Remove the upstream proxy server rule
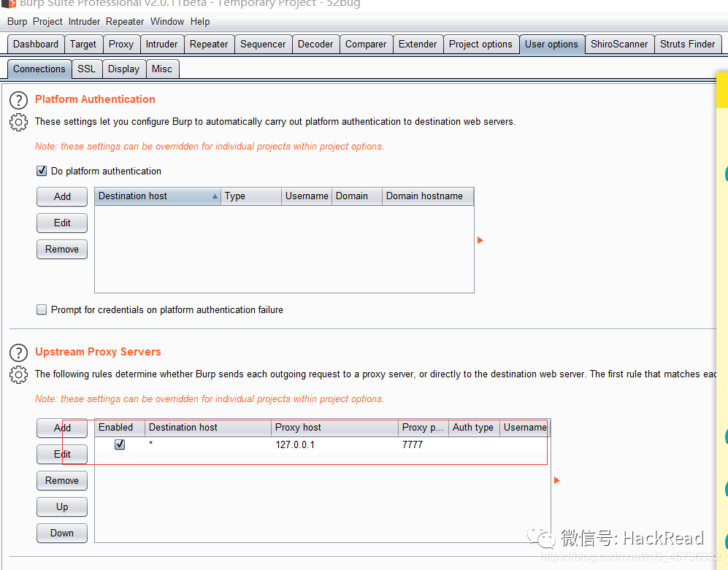 [62, 480]
